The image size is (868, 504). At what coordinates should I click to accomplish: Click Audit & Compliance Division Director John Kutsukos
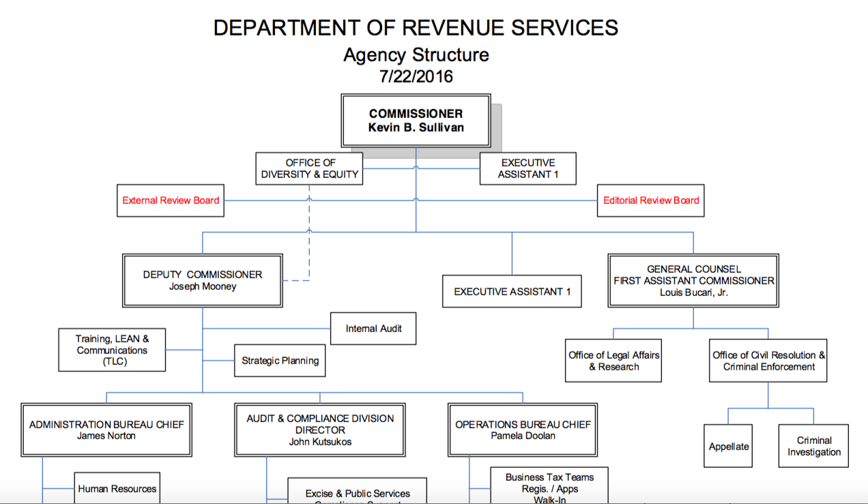point(320,430)
